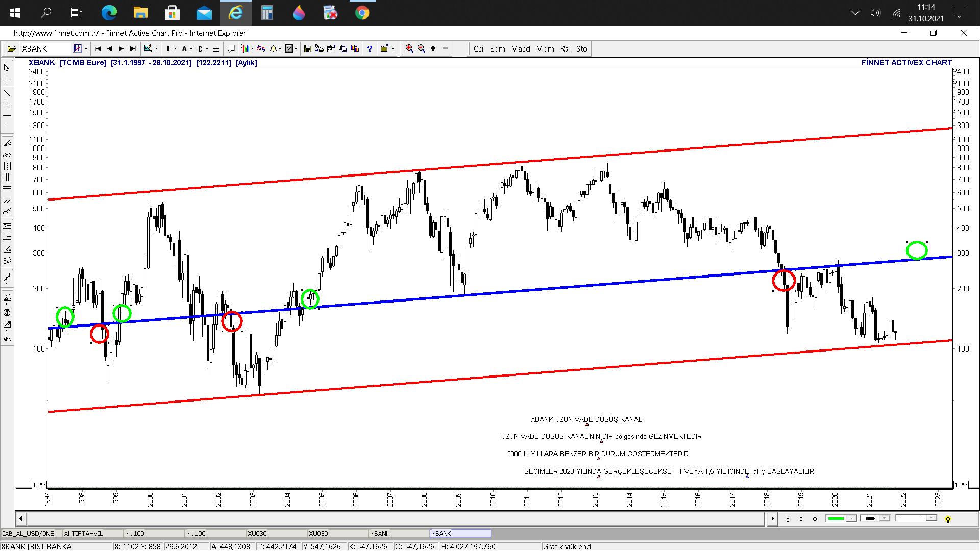Select the arrow pointer tool
Image resolution: width=980 pixels, height=551 pixels.
tap(7, 68)
